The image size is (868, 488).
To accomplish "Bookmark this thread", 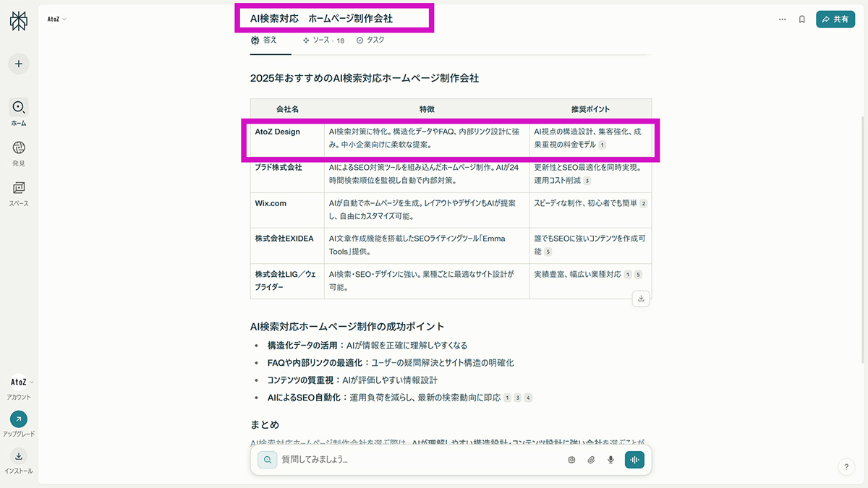I will click(x=802, y=20).
